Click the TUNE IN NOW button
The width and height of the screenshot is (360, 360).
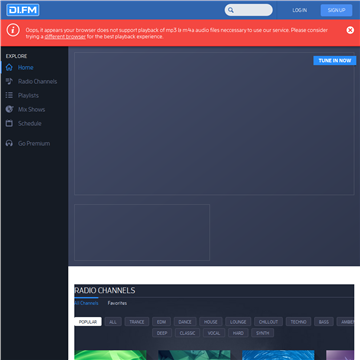[335, 60]
